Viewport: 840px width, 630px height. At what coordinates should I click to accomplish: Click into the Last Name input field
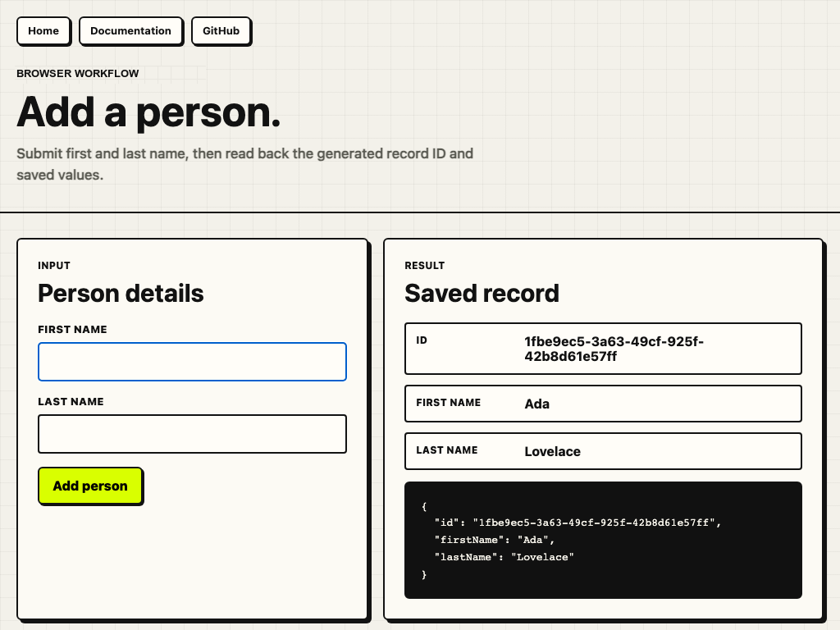192,434
